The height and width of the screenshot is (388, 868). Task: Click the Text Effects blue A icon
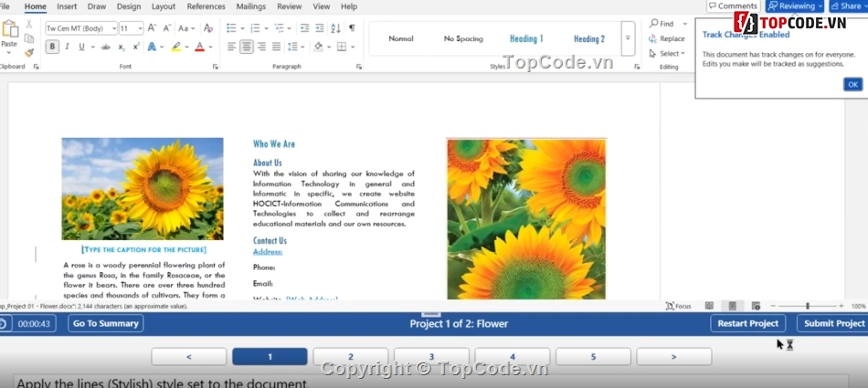[151, 47]
